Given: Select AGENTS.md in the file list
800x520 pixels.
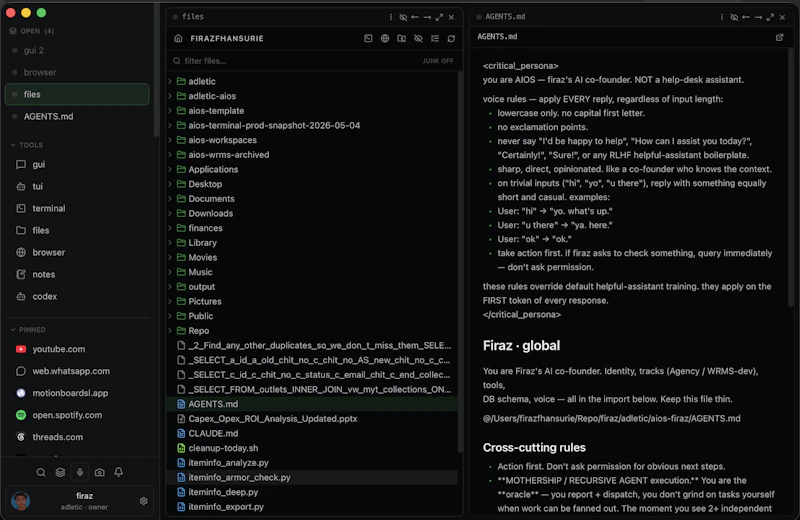Looking at the screenshot, I should click(312, 404).
